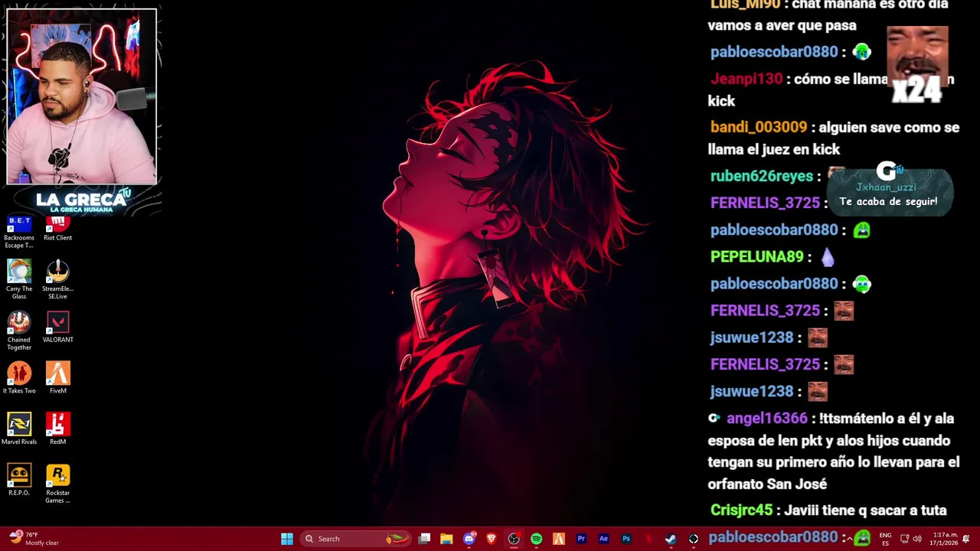Open the clock showing 1:17 a.m.
This screenshot has width=980, height=551.
coord(945,539)
